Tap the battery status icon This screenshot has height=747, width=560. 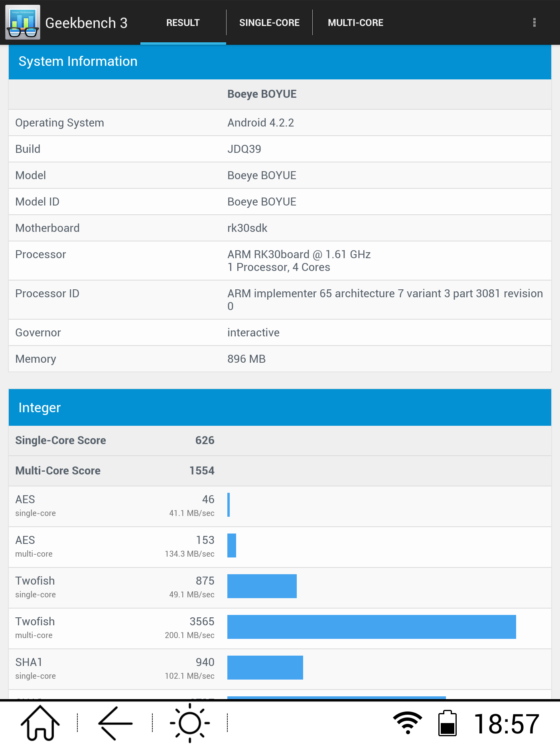(447, 723)
